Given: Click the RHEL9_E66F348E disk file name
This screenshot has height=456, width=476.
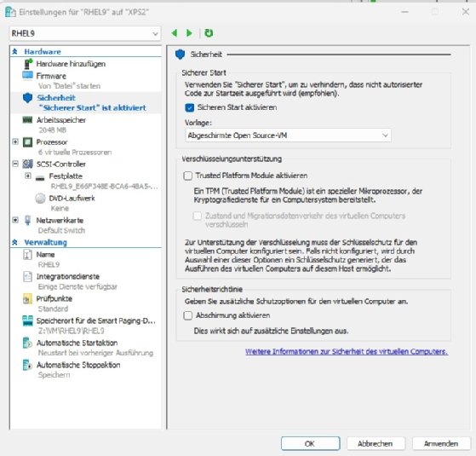Looking at the screenshot, I should [105, 186].
